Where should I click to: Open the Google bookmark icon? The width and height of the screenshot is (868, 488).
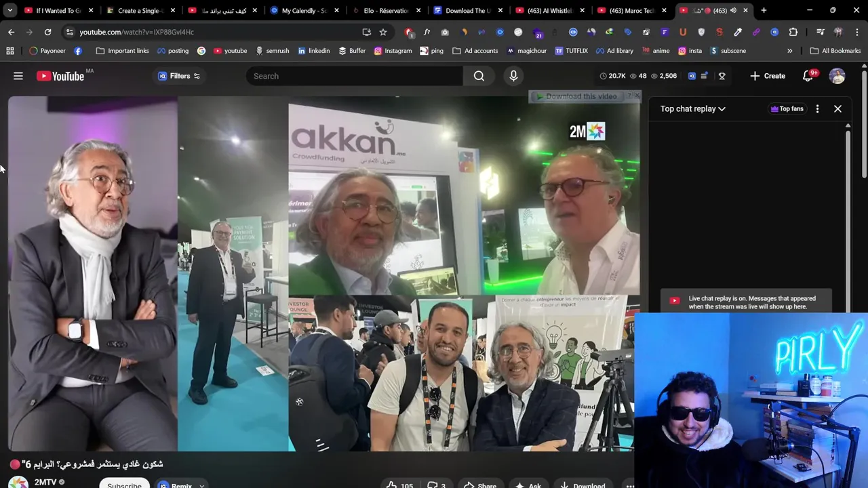(201, 51)
